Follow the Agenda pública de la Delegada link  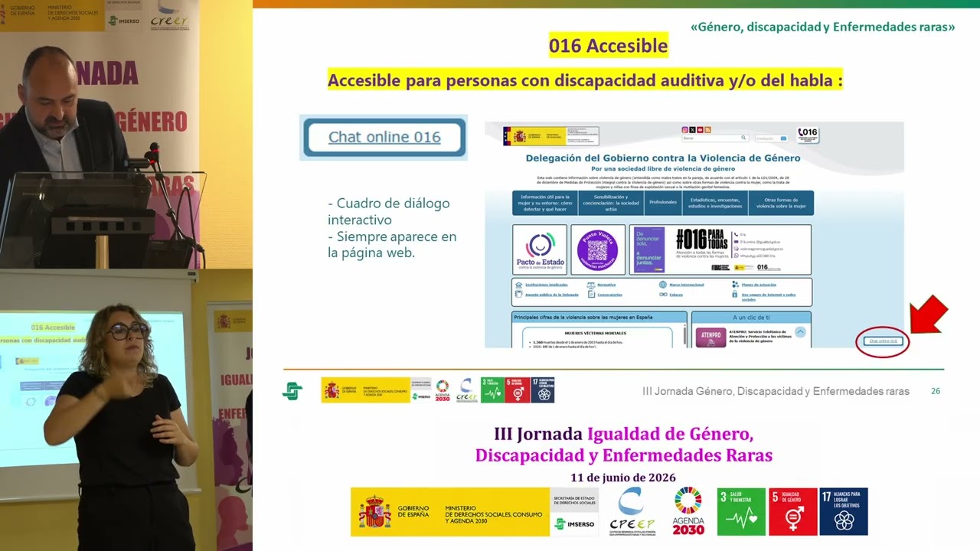(552, 295)
